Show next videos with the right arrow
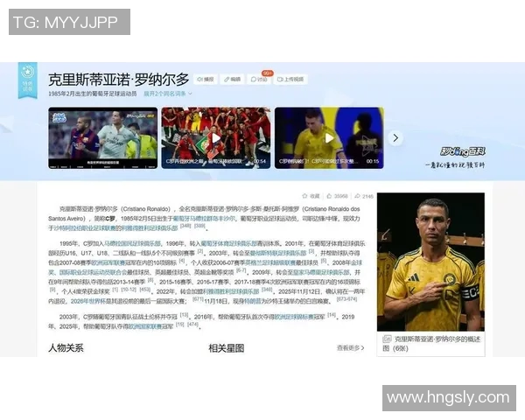Screen dimensions: 525x420 pos(395,138)
